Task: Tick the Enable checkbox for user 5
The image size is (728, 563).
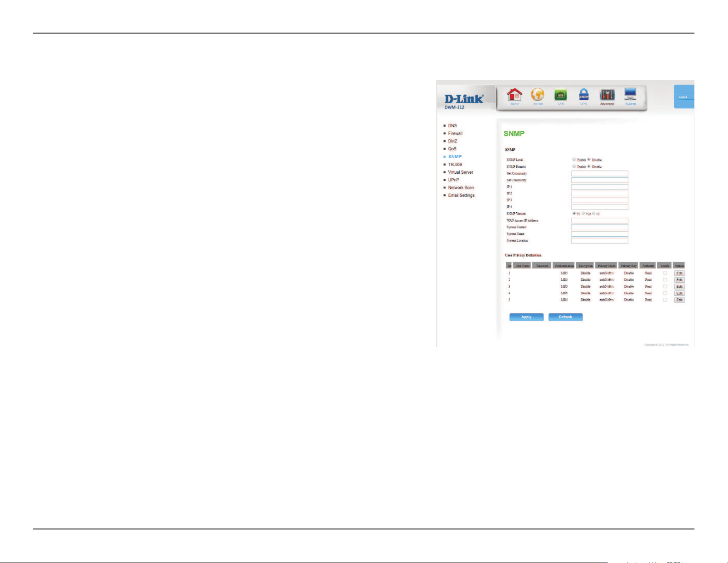Action: click(x=665, y=300)
